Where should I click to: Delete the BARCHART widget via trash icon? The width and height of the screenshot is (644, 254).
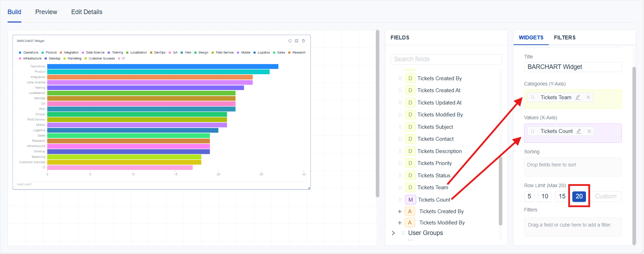click(x=303, y=41)
